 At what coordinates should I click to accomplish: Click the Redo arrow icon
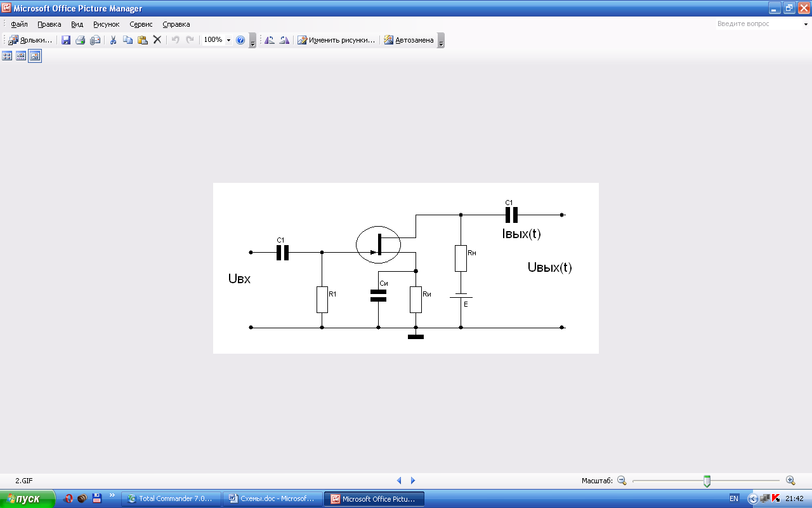[x=190, y=40]
